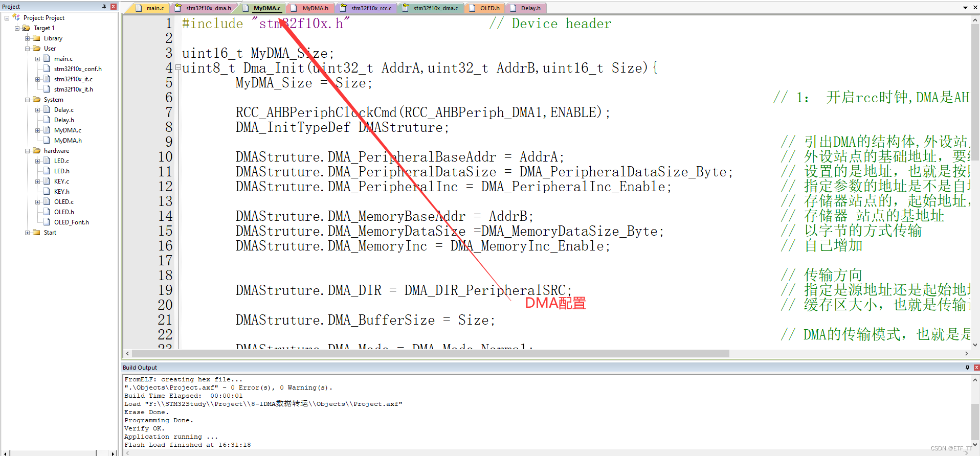Click the User folder icon

(36, 49)
